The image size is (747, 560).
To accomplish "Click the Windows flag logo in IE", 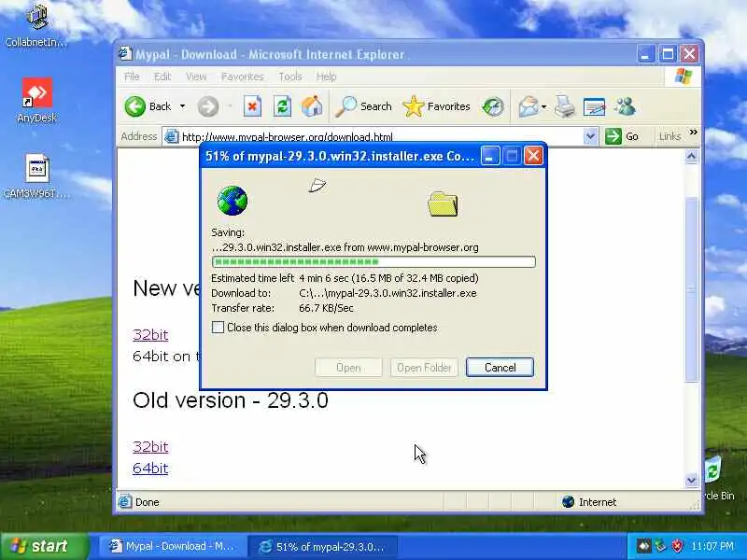I will tap(684, 77).
